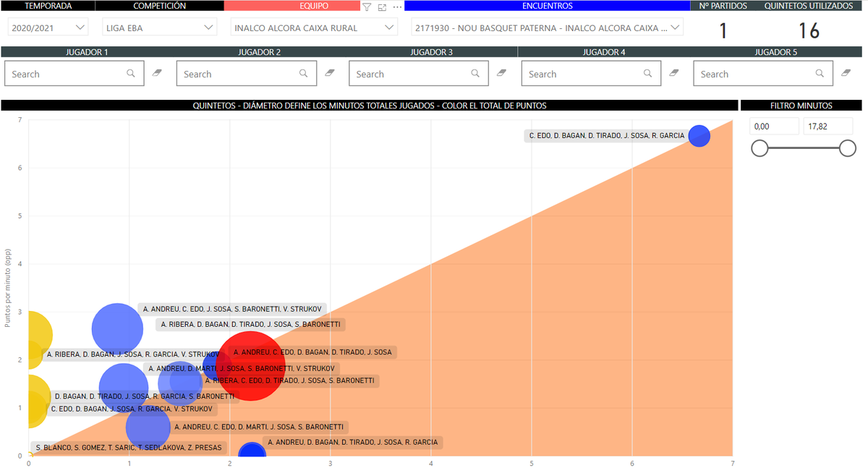This screenshot has height=473, width=868.
Task: Click the magnifier in the JUGADOR 5 search
Action: click(820, 73)
